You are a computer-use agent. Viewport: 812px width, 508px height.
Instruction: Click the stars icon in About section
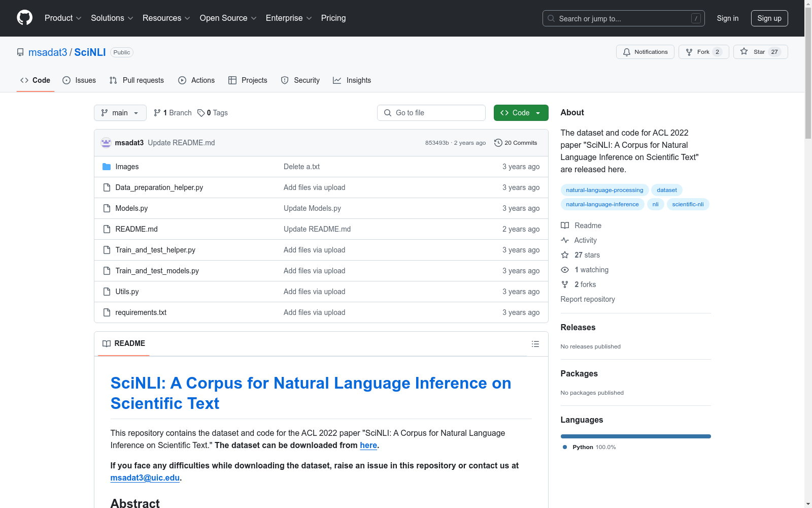click(x=565, y=255)
